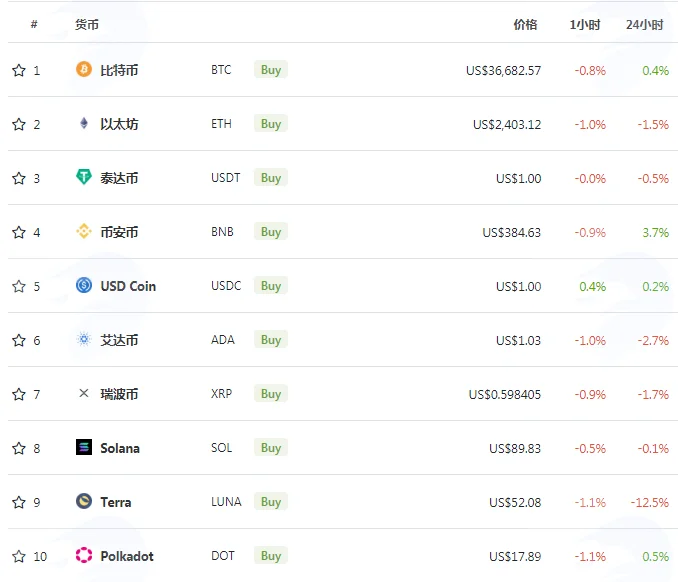This screenshot has width=678, height=582.
Task: Click the Solana black square icon
Action: coord(84,447)
